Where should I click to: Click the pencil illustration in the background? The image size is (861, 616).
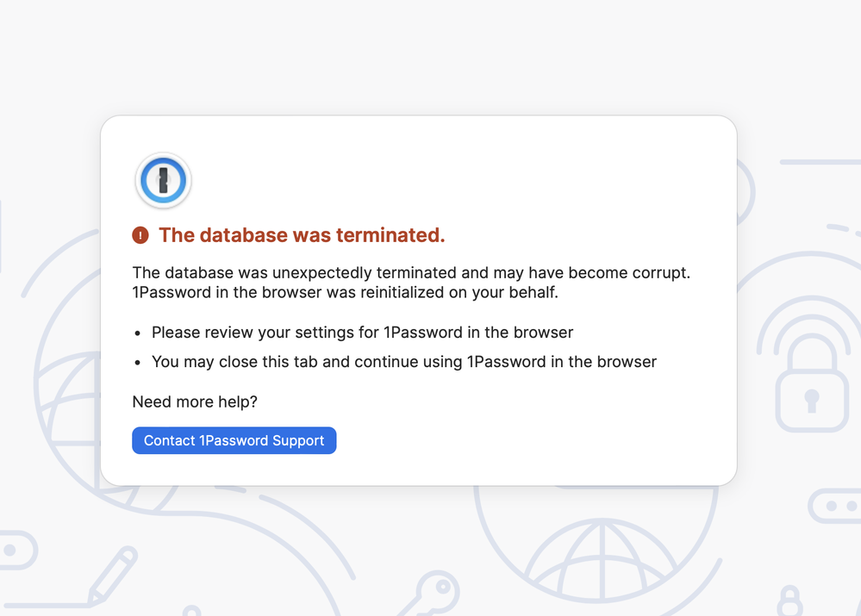[113, 575]
